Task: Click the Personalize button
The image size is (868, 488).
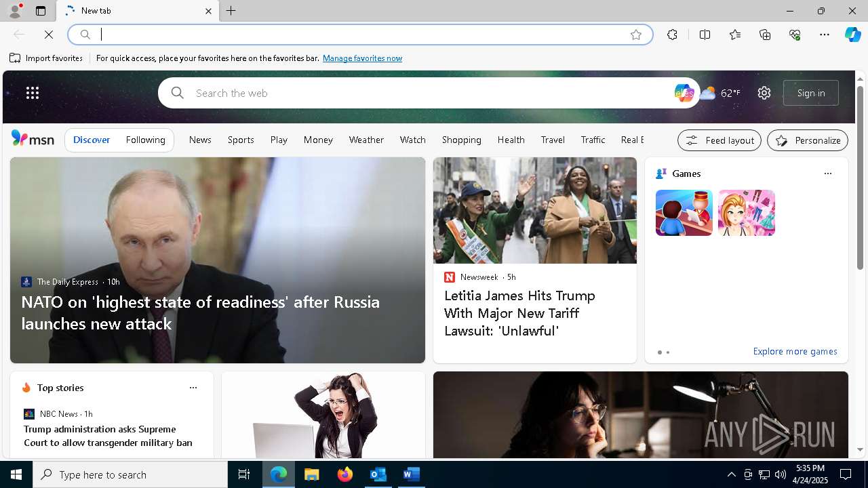Action: point(808,140)
